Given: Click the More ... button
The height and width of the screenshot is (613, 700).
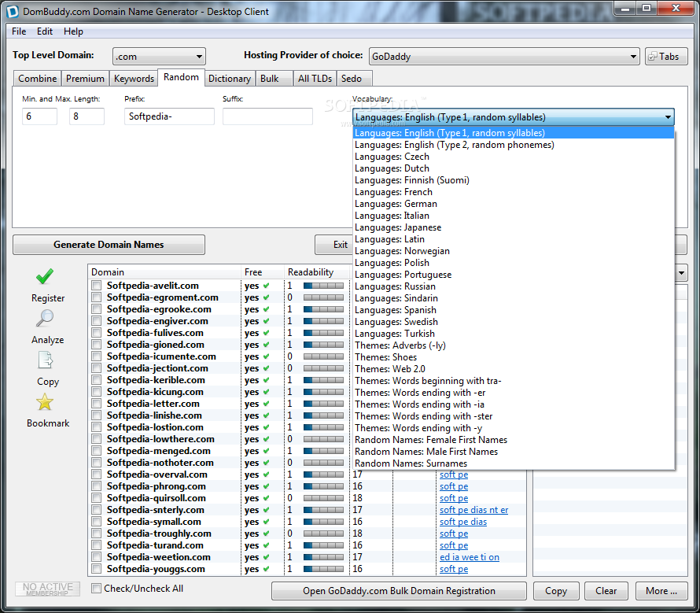Looking at the screenshot, I should [x=661, y=591].
